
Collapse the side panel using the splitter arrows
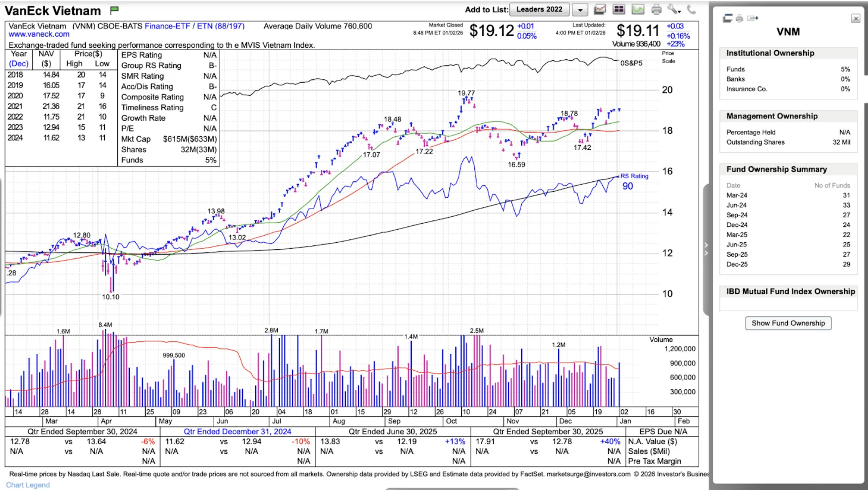(x=706, y=249)
